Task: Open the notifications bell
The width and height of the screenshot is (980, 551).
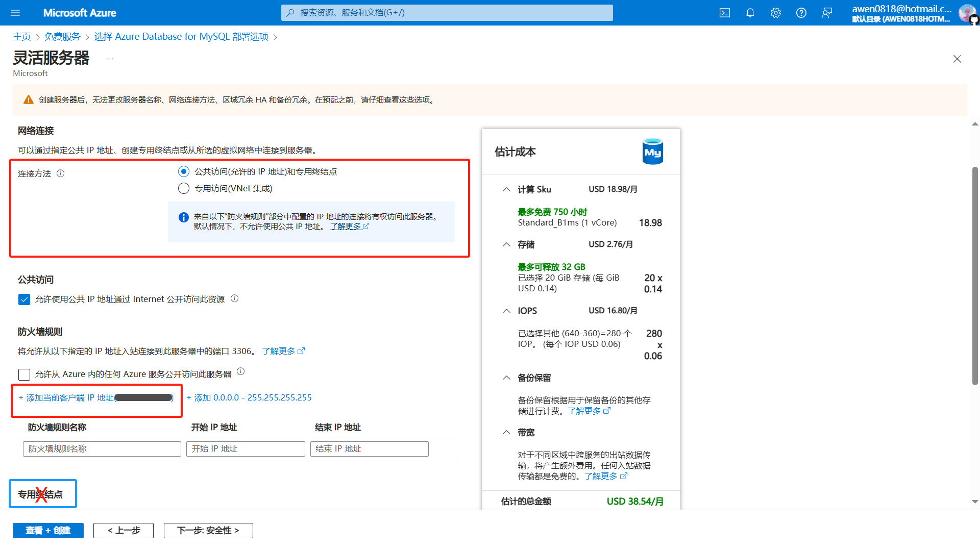Action: click(x=750, y=13)
